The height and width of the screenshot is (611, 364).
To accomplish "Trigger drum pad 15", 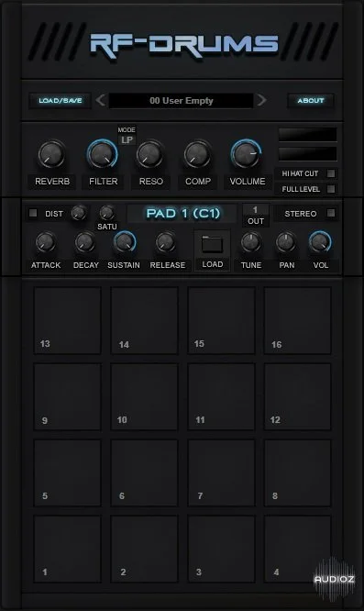I will [x=221, y=321].
